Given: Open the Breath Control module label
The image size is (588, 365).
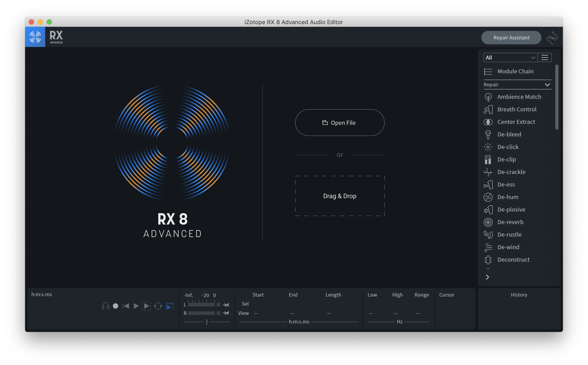Looking at the screenshot, I should coord(517,109).
